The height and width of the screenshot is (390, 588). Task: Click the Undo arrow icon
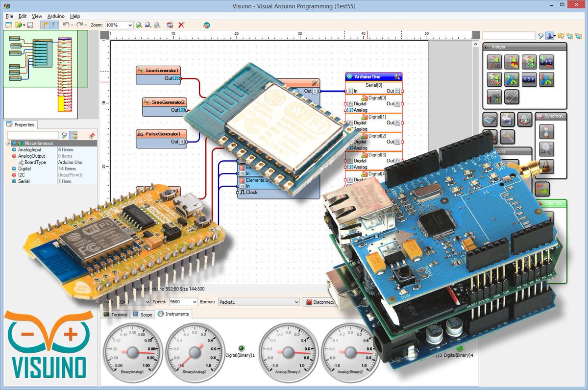tap(66, 24)
